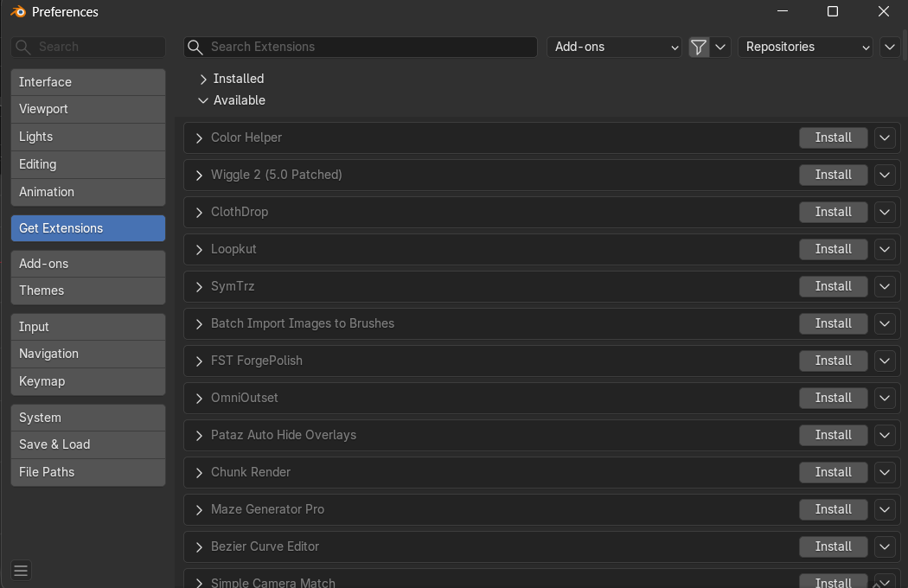This screenshot has height=588, width=908.
Task: Expand ClothDrop details
Action: [x=199, y=212]
